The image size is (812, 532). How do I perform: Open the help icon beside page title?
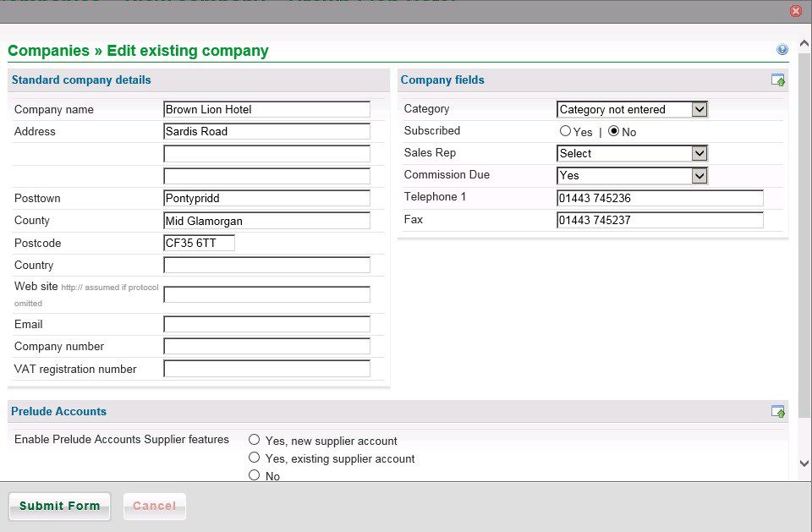pos(782,50)
